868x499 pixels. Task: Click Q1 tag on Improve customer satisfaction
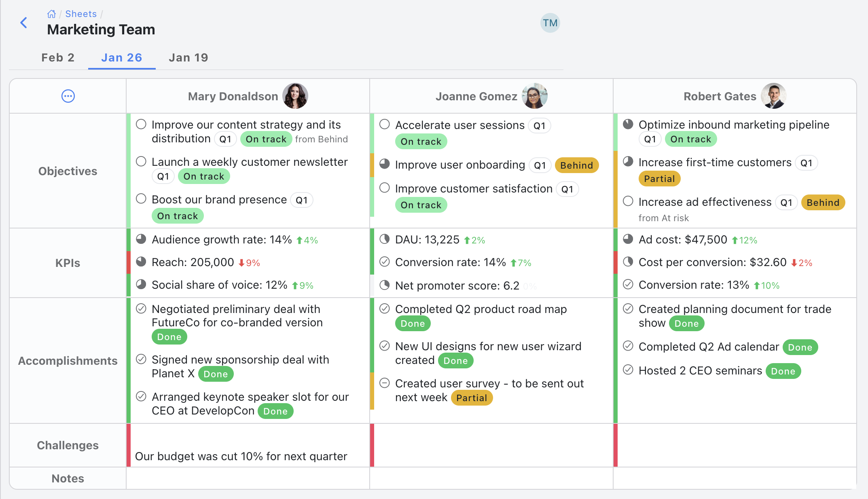[x=567, y=189]
